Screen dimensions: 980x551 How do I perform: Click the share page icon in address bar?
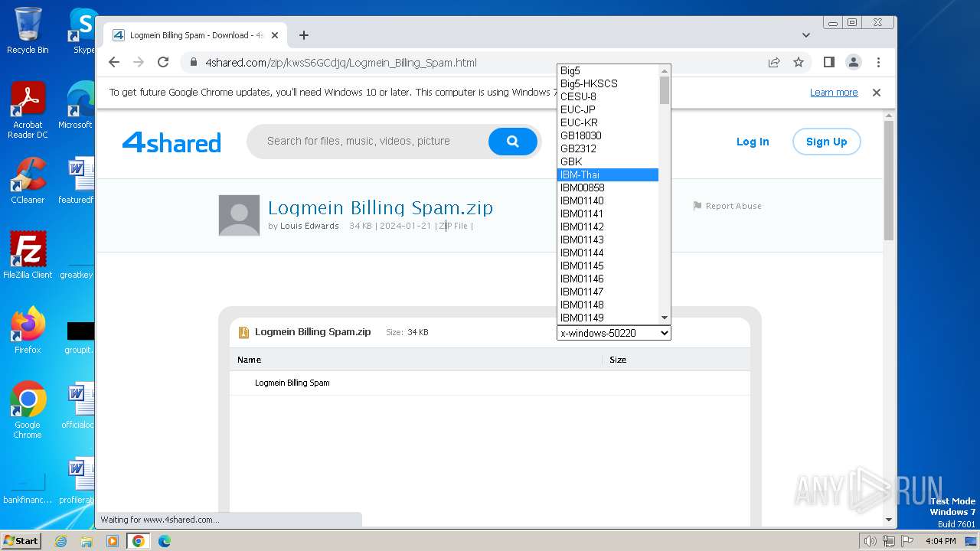(x=774, y=63)
